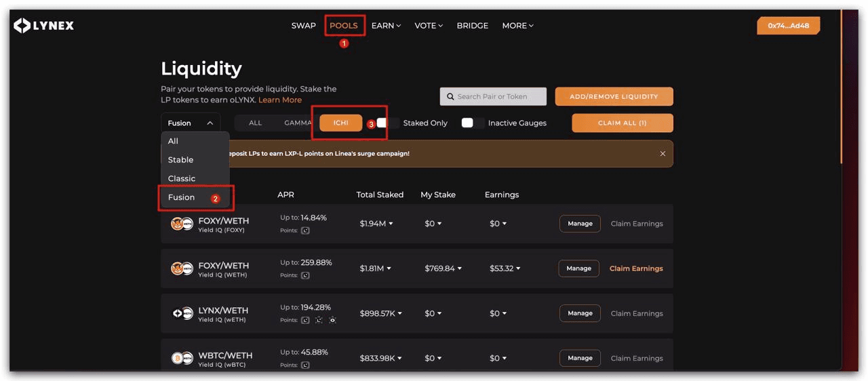Click Claim Earnings in the LYNX/WETH row
868x381 pixels.
pyautogui.click(x=637, y=313)
